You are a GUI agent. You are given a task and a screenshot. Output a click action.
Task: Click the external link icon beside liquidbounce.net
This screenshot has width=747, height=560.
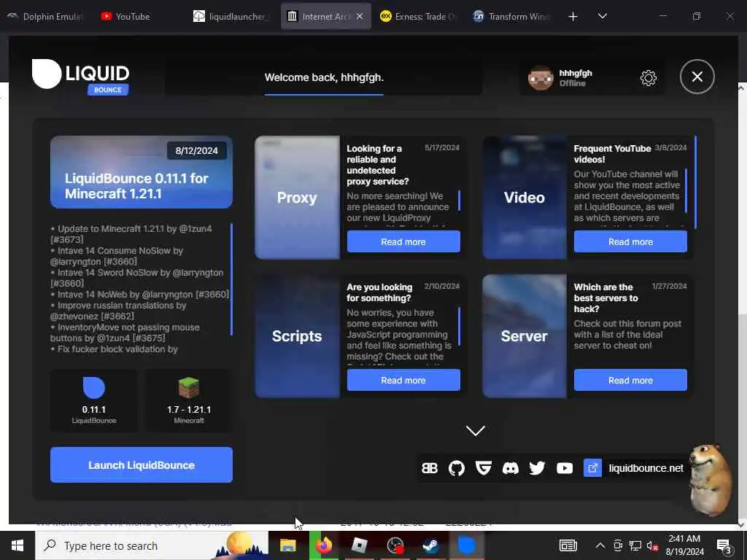(592, 468)
